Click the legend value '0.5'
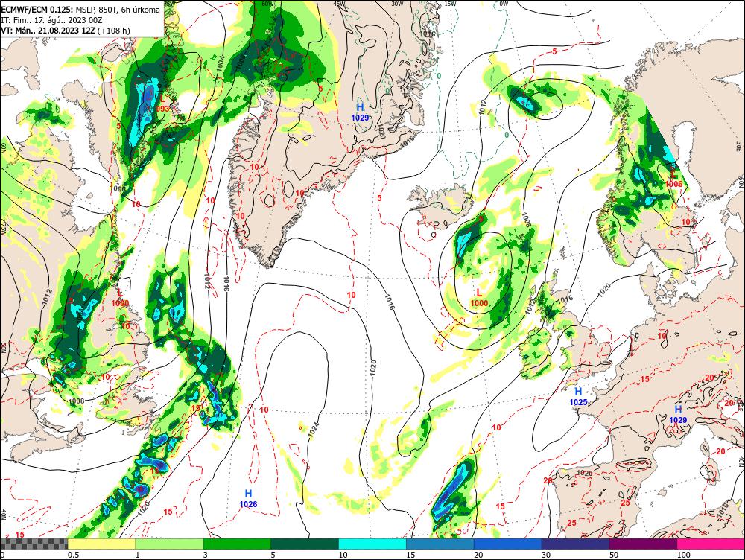This screenshot has height=560, width=745. [x=73, y=555]
